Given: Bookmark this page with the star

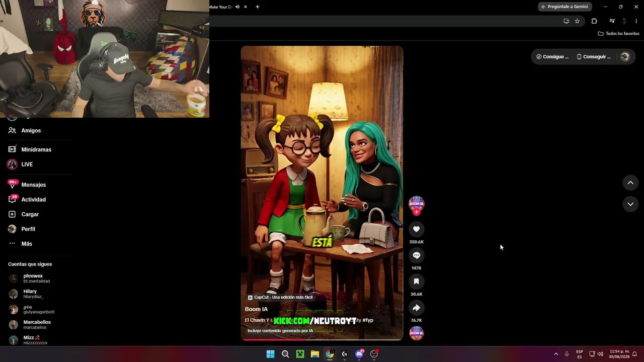Looking at the screenshot, I should click(577, 21).
